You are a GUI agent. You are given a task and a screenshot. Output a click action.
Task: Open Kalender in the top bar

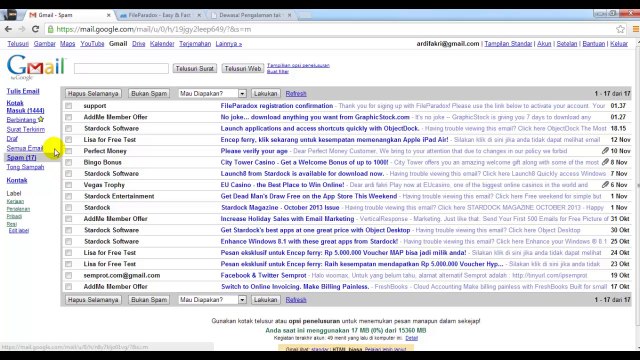pos(162,44)
